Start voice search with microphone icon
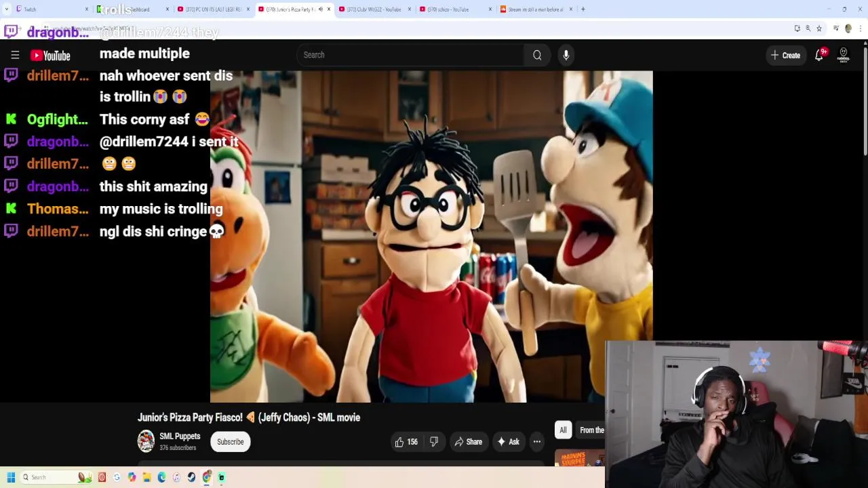868x488 pixels. (x=566, y=55)
